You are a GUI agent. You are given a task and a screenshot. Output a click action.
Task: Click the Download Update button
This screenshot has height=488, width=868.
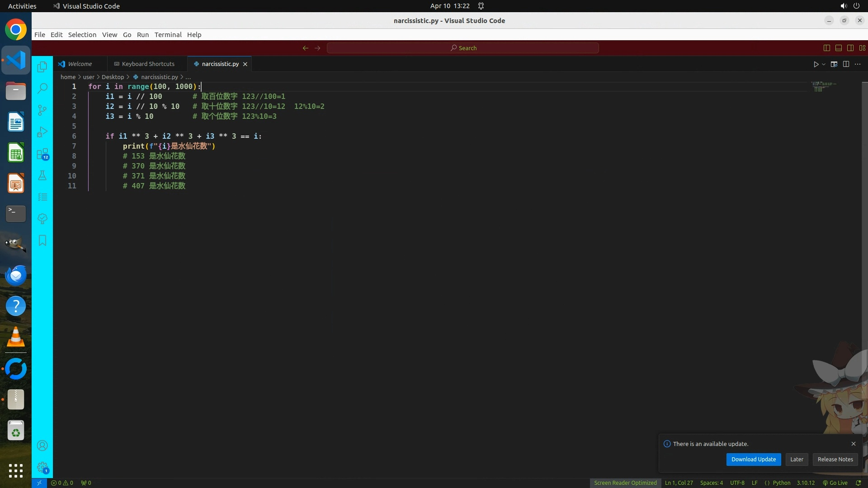point(753,459)
